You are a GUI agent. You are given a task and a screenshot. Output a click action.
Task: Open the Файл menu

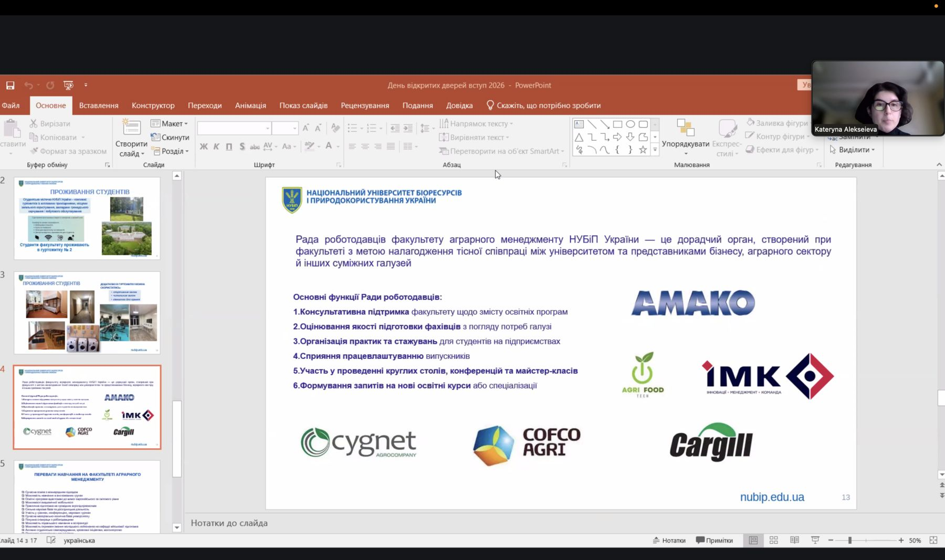[x=10, y=105]
